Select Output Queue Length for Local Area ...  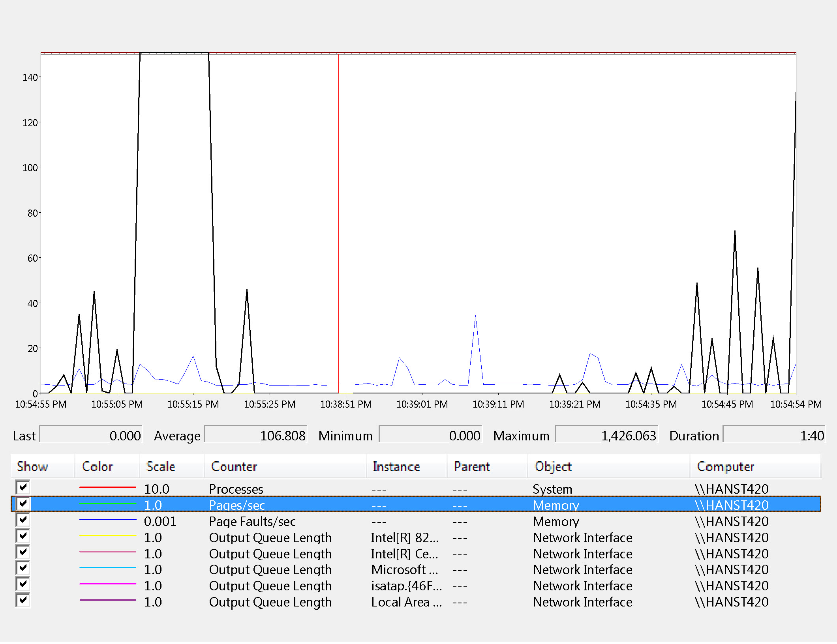pyautogui.click(x=270, y=602)
